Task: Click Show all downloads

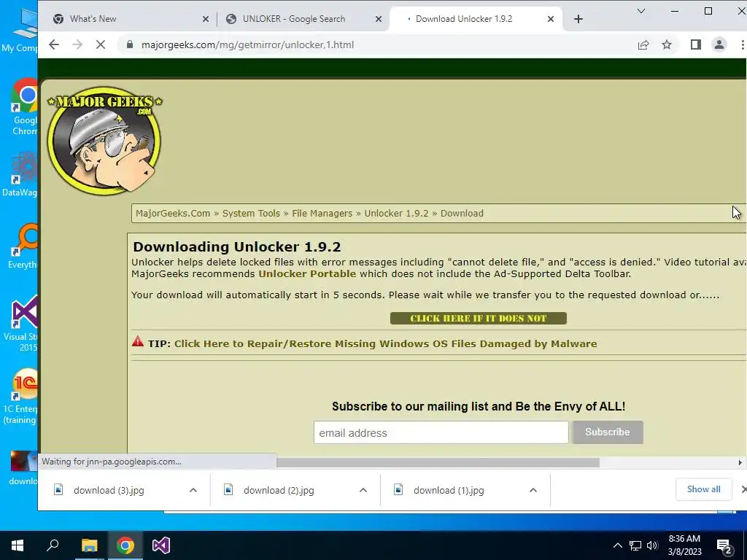Action: tap(704, 489)
